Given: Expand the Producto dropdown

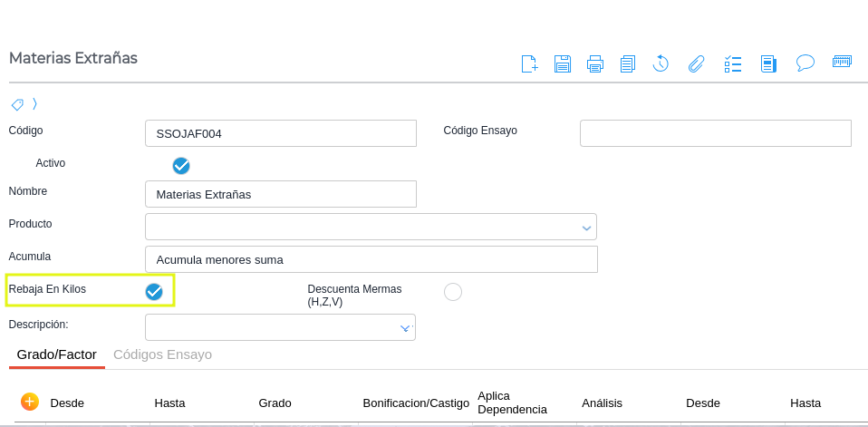Looking at the screenshot, I should click(586, 228).
